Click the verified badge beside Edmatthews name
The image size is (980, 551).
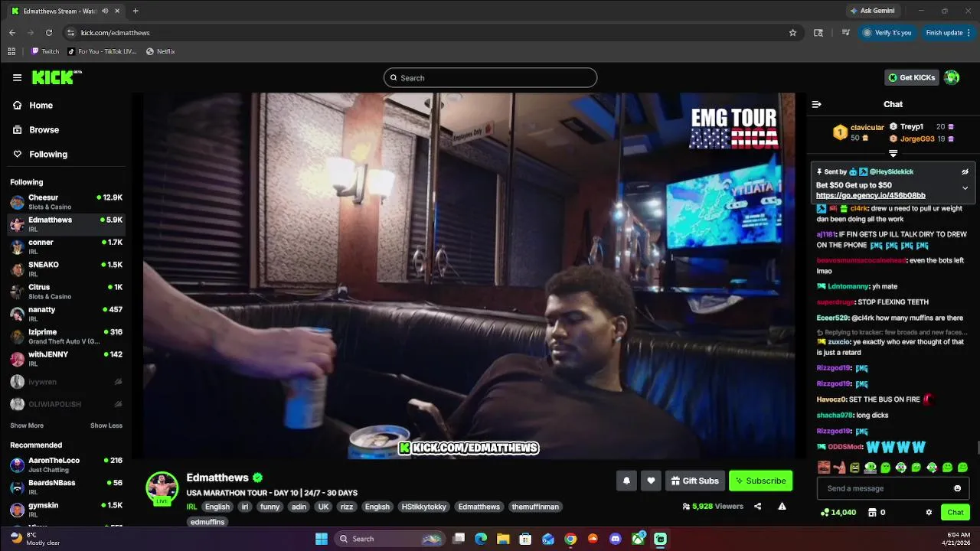[258, 478]
